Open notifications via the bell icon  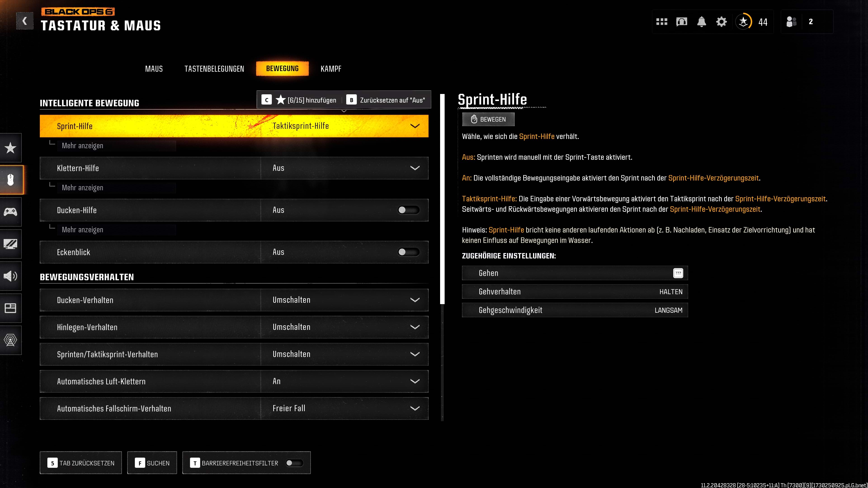701,22
